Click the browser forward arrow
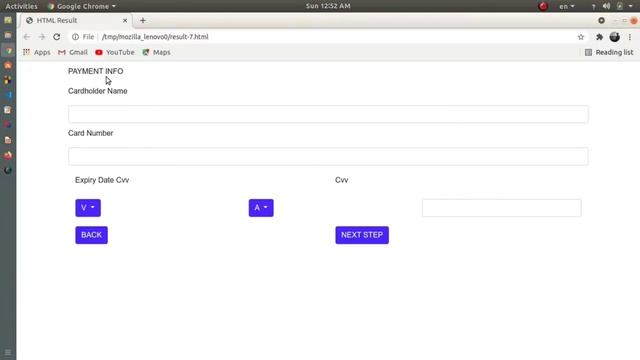The height and width of the screenshot is (360, 640). 42,37
